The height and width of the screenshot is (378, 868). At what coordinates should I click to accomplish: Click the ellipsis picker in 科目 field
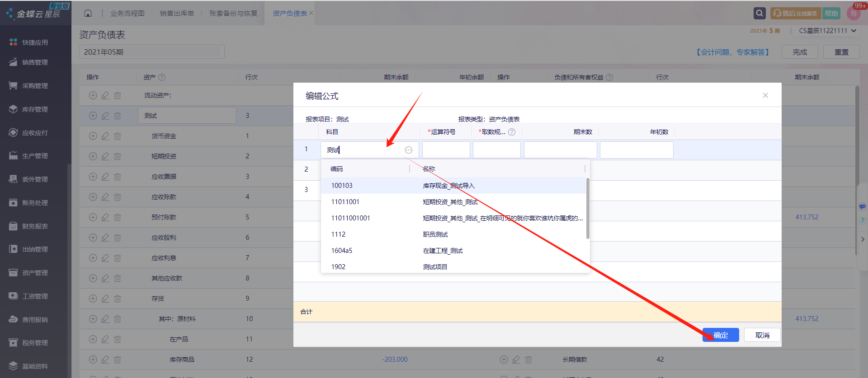tap(409, 150)
